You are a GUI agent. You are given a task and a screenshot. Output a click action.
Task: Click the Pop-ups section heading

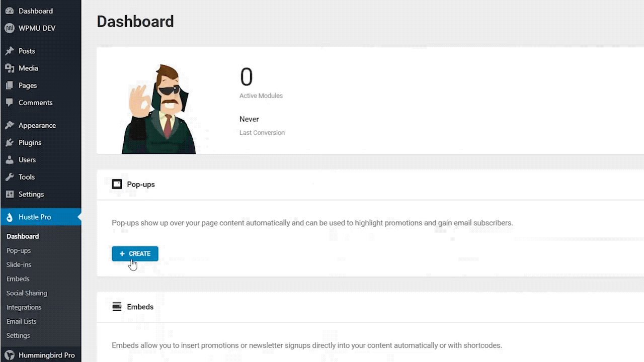pos(141,185)
